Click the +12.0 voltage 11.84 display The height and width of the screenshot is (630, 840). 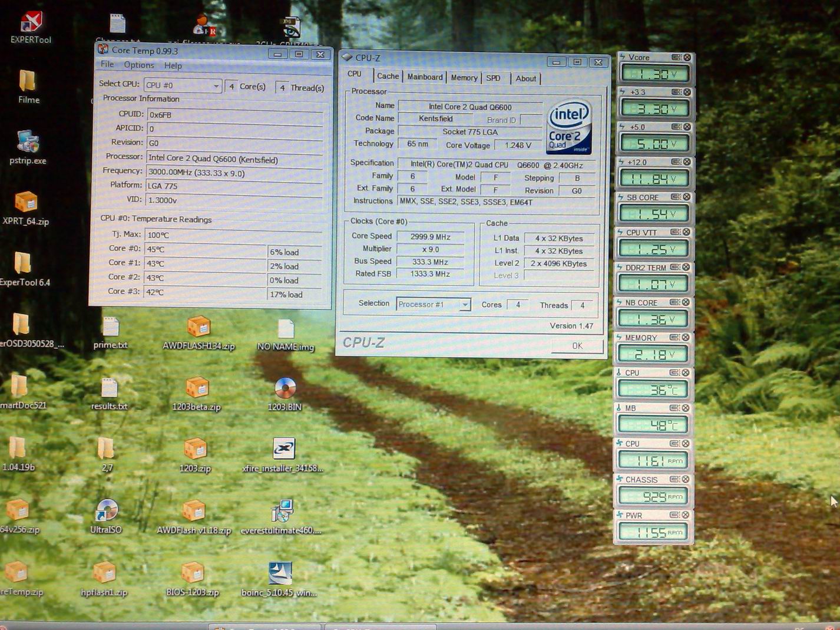click(654, 179)
